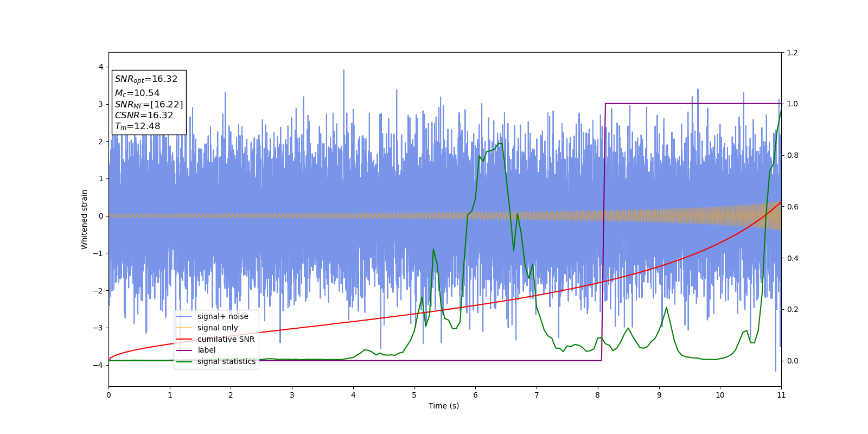This screenshot has height=434, width=868.
Task: Select tick label -4 on the Whitened strain axis
Action: pyautogui.click(x=98, y=365)
